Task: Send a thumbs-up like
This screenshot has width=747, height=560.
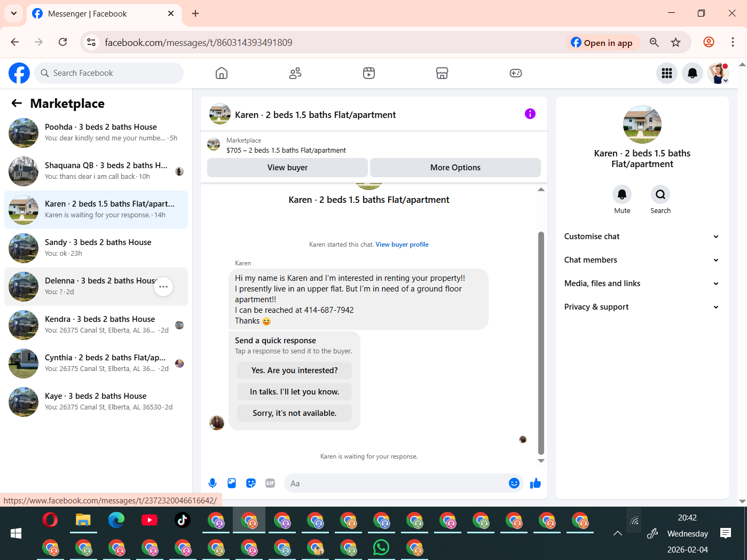Action: click(x=536, y=483)
